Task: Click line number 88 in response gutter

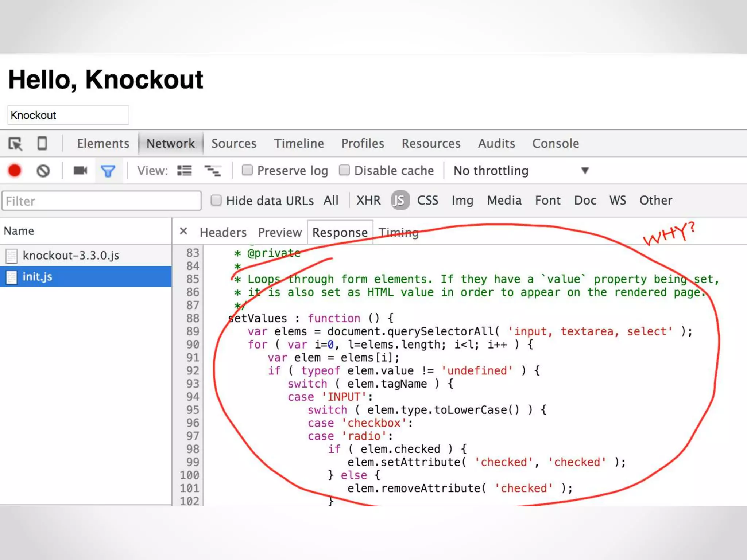Action: point(192,318)
